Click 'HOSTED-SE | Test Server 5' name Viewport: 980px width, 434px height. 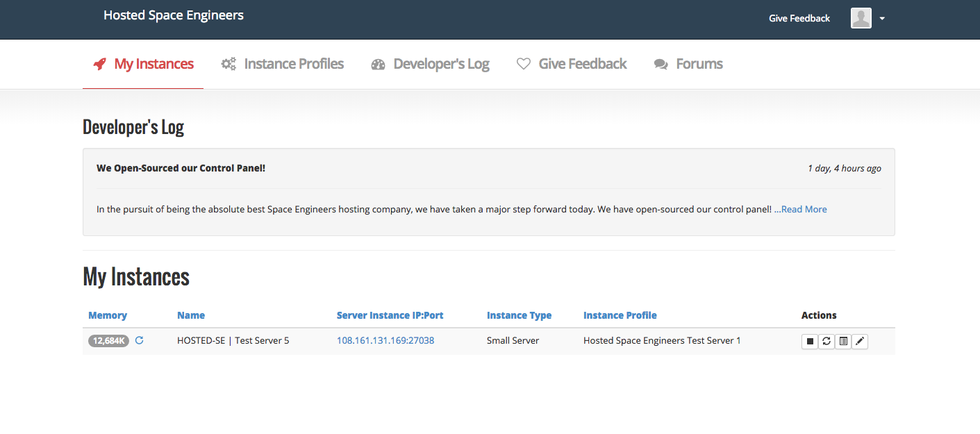tap(233, 340)
